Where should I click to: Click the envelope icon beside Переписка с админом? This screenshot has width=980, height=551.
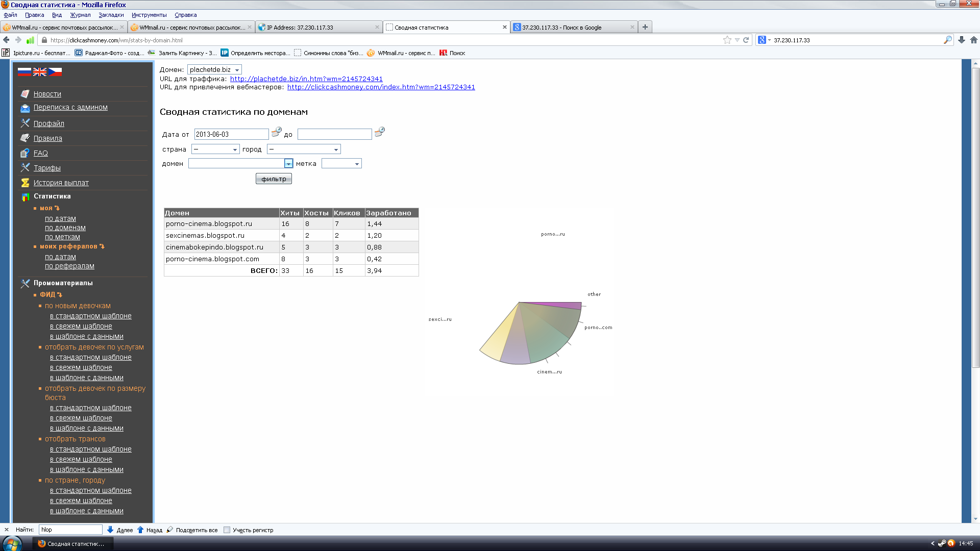pyautogui.click(x=25, y=108)
